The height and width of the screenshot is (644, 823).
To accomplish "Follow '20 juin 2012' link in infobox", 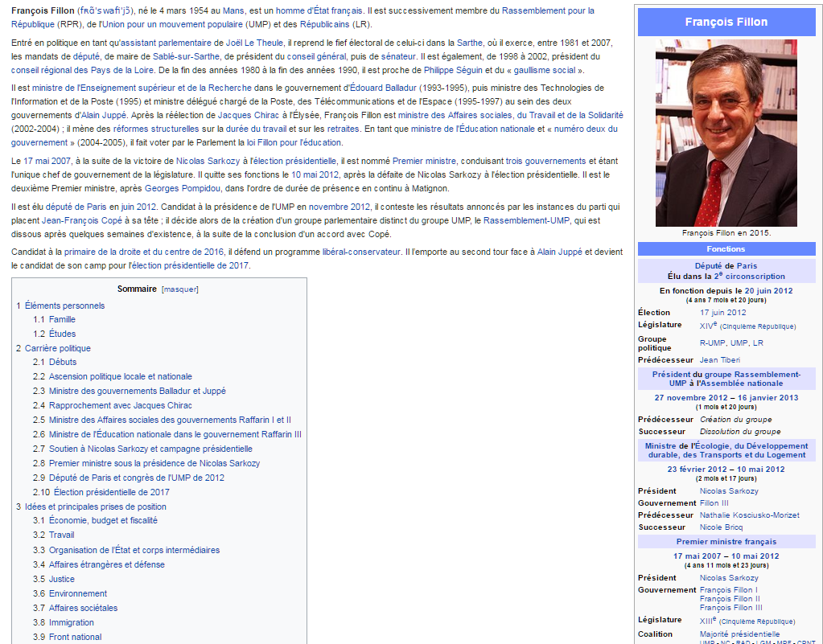I will click(x=768, y=291).
